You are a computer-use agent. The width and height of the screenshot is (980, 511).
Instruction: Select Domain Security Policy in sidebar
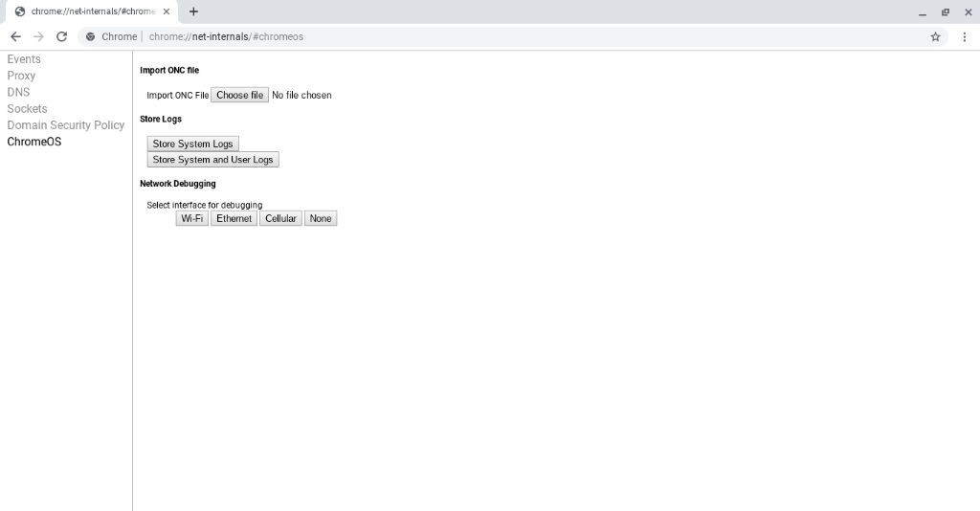coord(65,125)
